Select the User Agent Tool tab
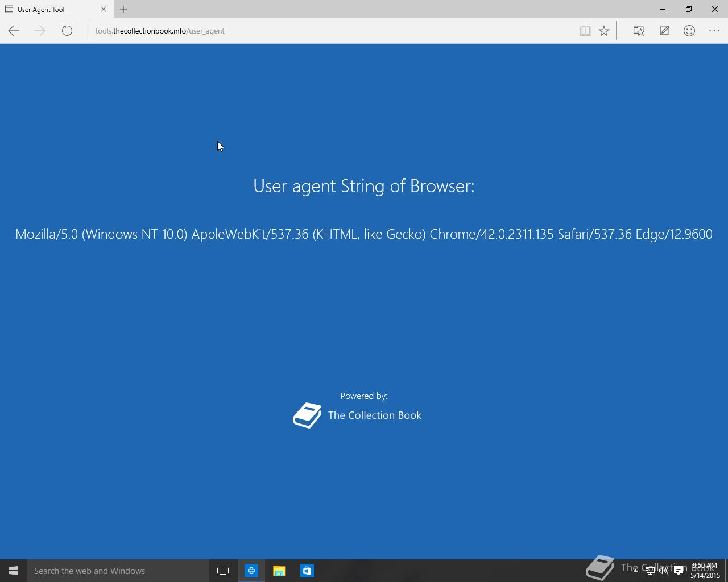Image resolution: width=728 pixels, height=582 pixels. click(56, 9)
